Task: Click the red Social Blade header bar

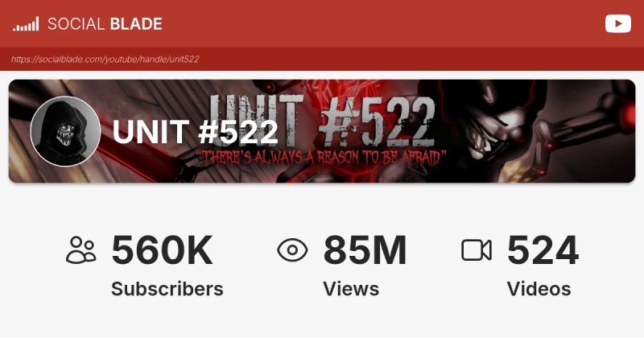Action: click(x=322, y=24)
